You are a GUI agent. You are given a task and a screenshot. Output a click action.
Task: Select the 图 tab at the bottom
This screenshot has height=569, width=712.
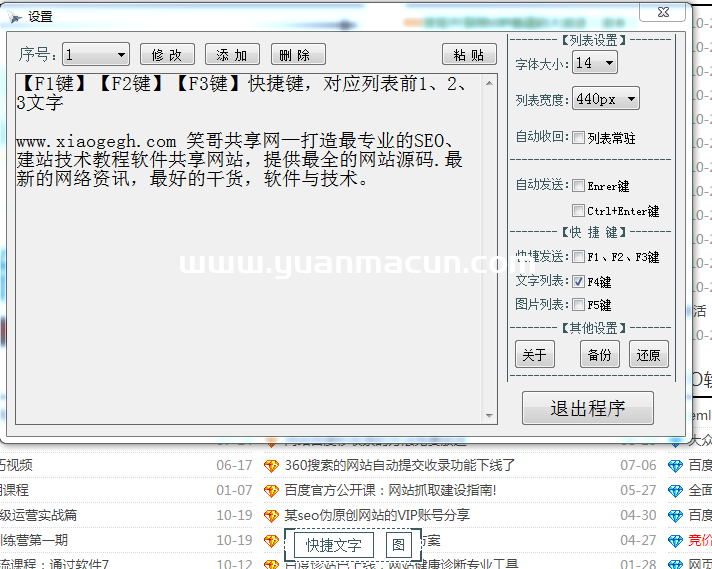pos(398,545)
